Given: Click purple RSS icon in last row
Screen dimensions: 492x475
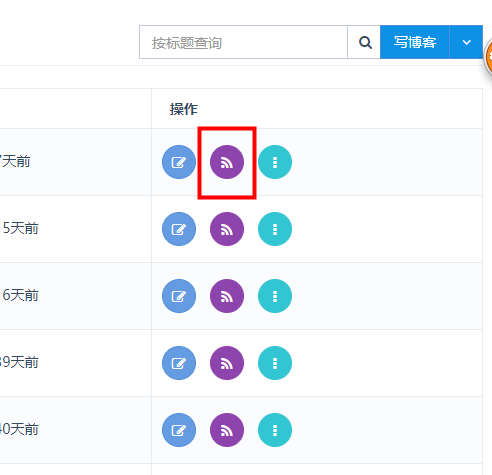Looking at the screenshot, I should [227, 430].
